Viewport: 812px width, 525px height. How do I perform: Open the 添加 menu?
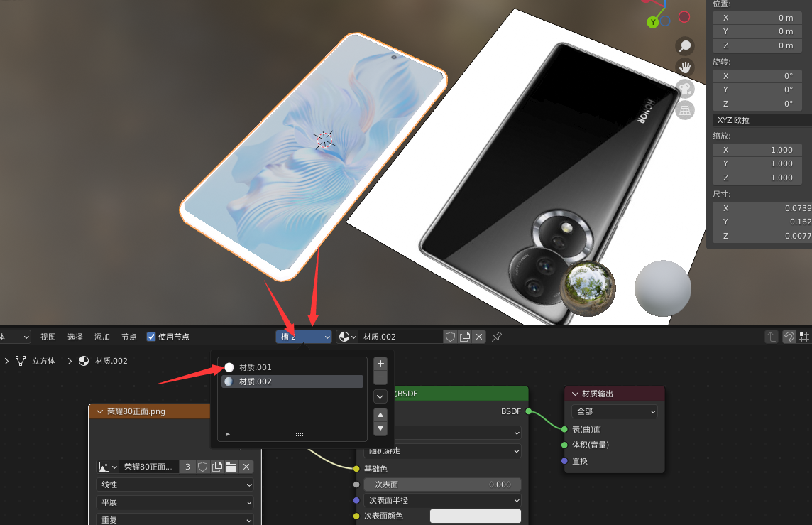[102, 337]
